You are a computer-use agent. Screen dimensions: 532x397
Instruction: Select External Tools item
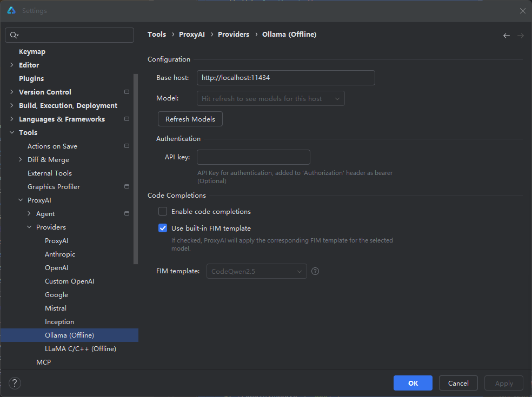click(50, 173)
